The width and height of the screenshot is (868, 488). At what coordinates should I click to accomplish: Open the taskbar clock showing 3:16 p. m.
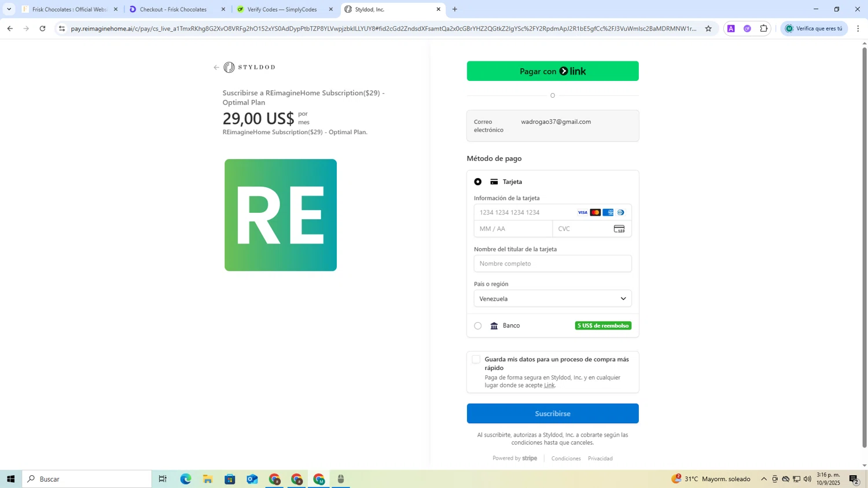(x=828, y=479)
